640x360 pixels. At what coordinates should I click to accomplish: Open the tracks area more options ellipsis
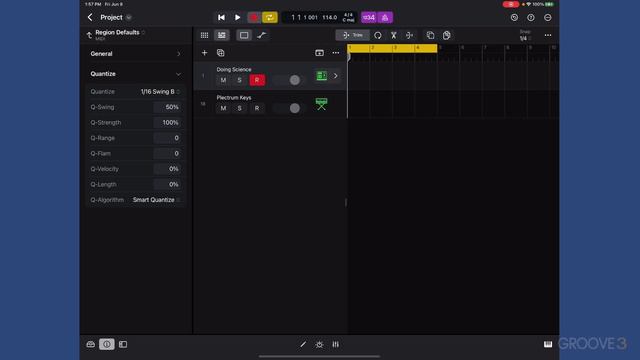(x=548, y=35)
